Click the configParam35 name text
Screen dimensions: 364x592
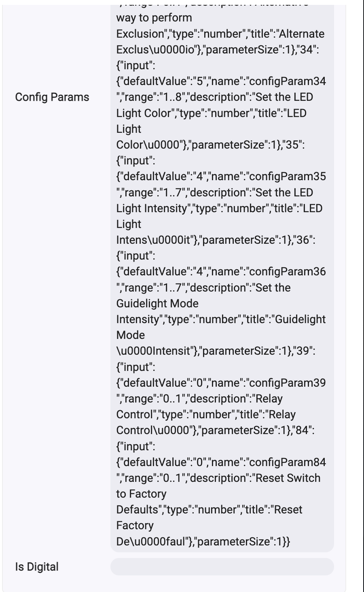pos(288,177)
